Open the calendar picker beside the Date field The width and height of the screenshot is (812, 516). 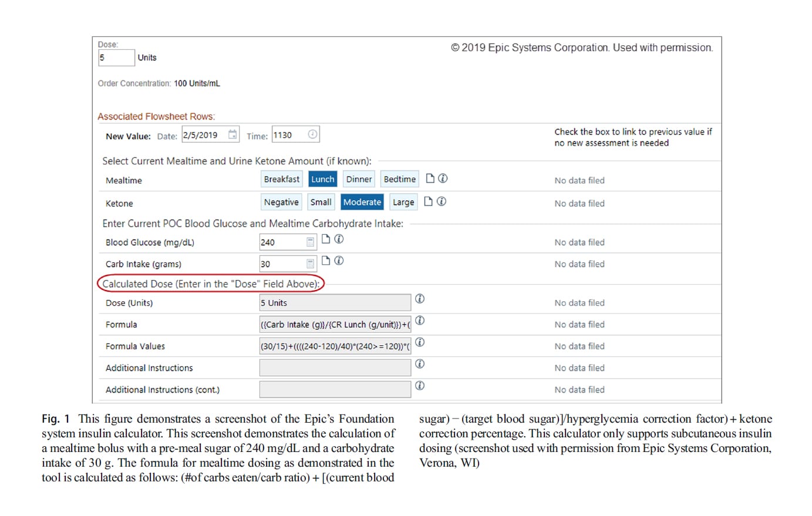pyautogui.click(x=233, y=134)
